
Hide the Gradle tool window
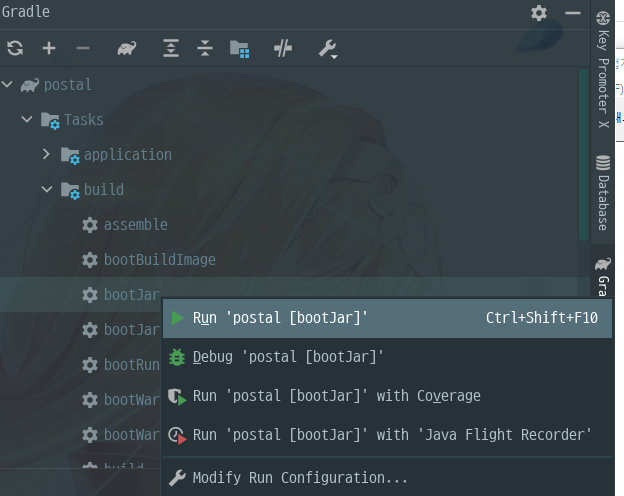point(573,13)
